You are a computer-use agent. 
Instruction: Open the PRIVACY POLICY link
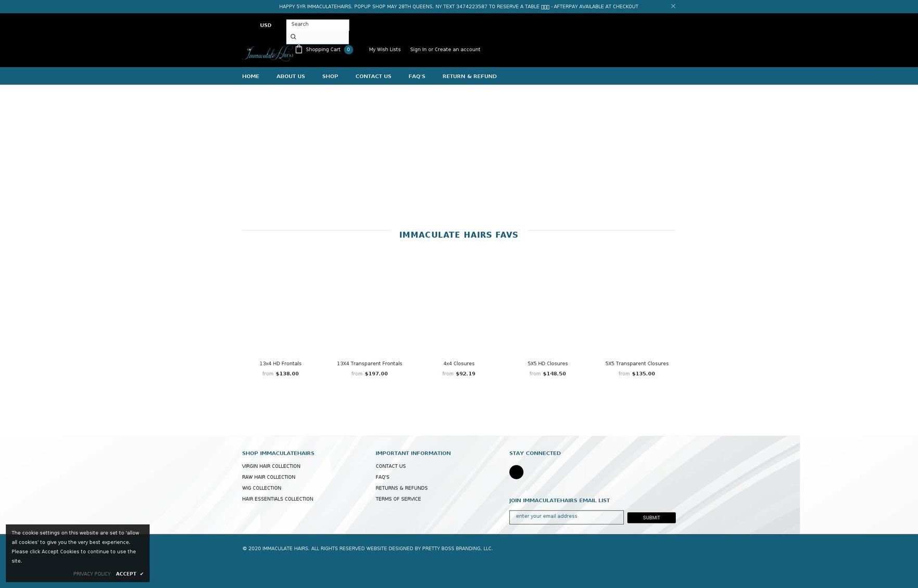(x=92, y=573)
